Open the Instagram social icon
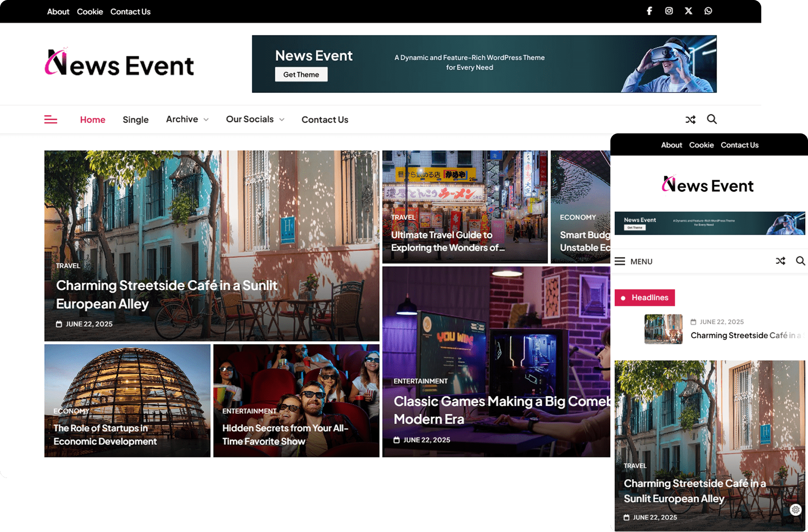This screenshot has height=532, width=808. pyautogui.click(x=669, y=11)
